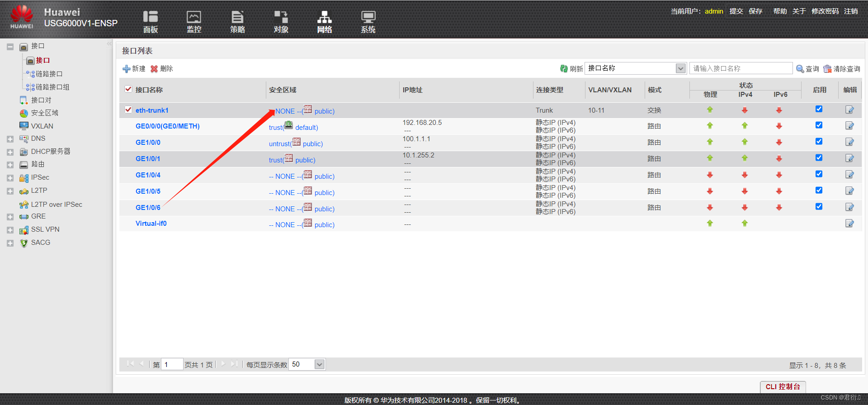
Task: Expand the L2TP tree node
Action: pyautogui.click(x=10, y=191)
